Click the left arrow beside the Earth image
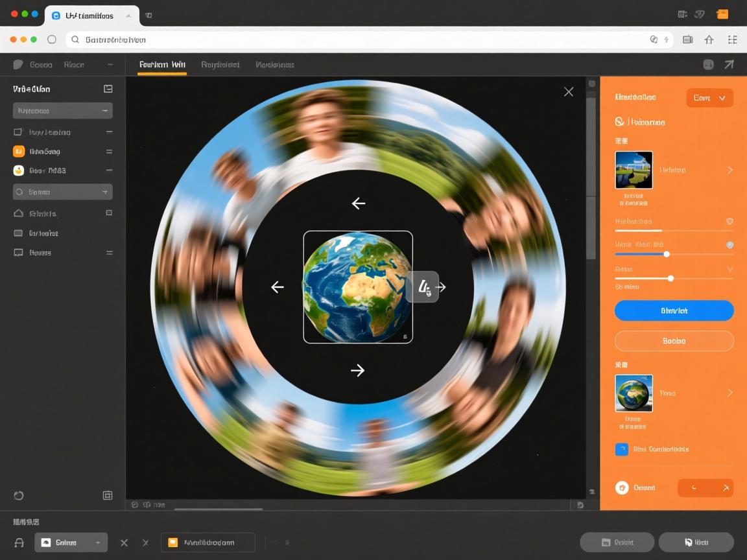 278,287
